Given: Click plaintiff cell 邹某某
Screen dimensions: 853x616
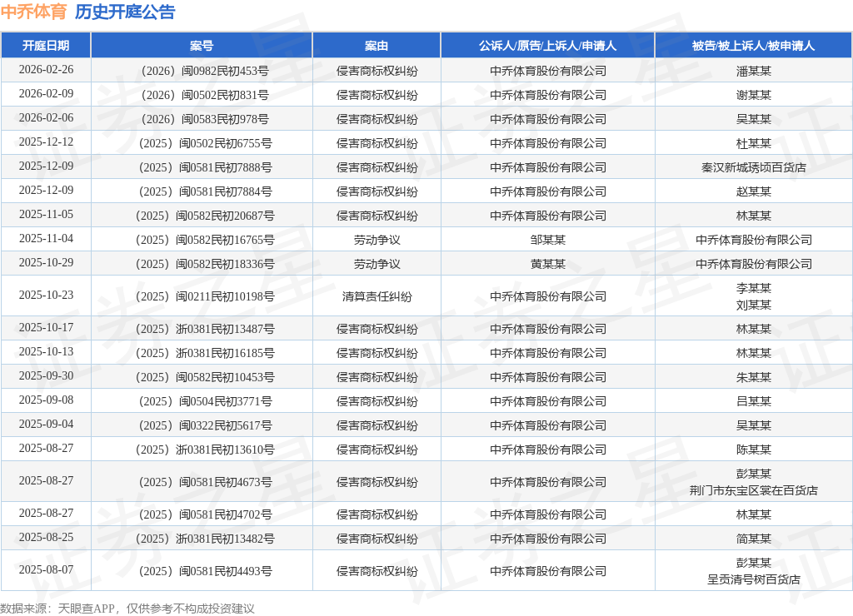Looking at the screenshot, I should (x=547, y=240).
